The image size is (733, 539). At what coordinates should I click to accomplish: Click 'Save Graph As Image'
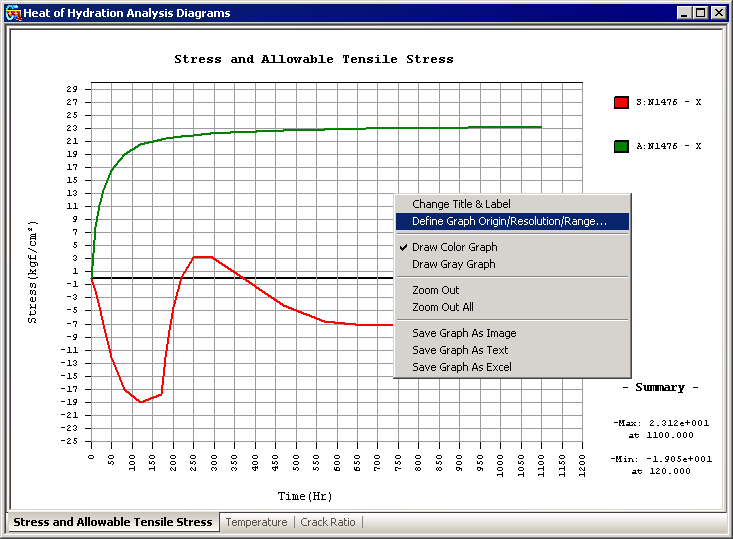click(x=464, y=333)
